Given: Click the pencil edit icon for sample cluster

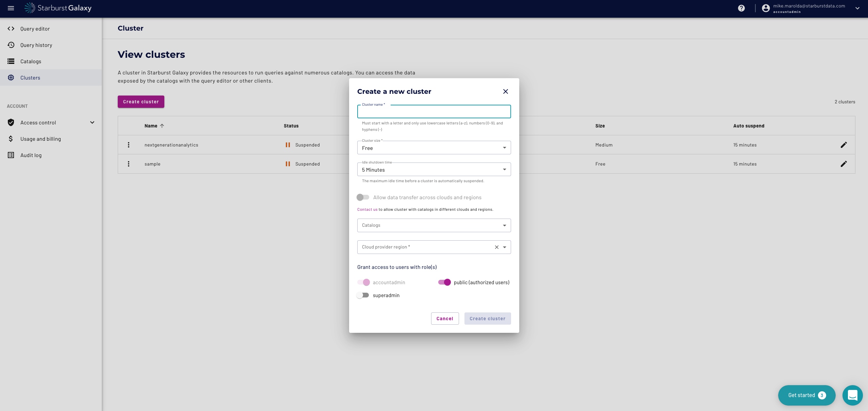Looking at the screenshot, I should coord(844,164).
